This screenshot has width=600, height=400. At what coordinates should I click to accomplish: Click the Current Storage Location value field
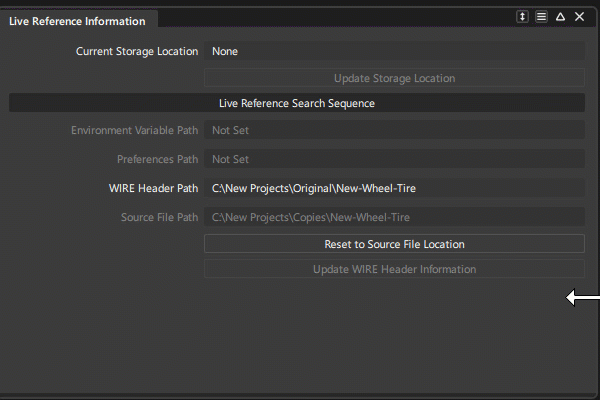[x=394, y=51]
